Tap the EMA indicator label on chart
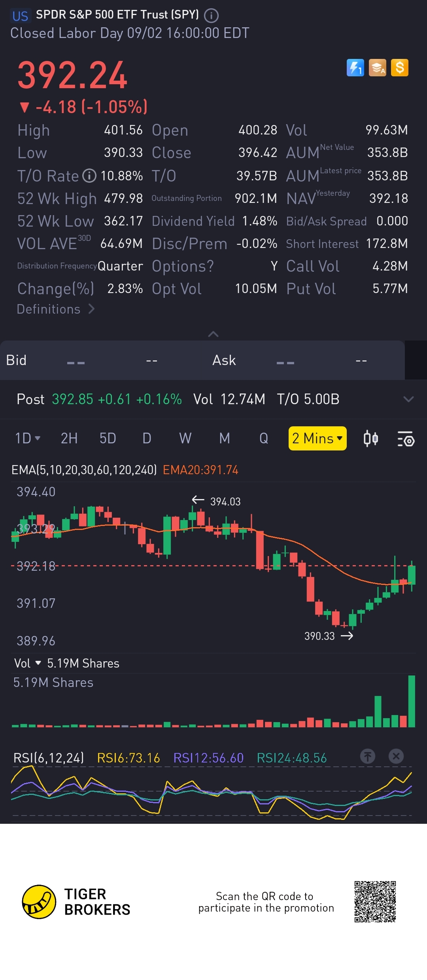427x980 pixels. pyautogui.click(x=84, y=470)
